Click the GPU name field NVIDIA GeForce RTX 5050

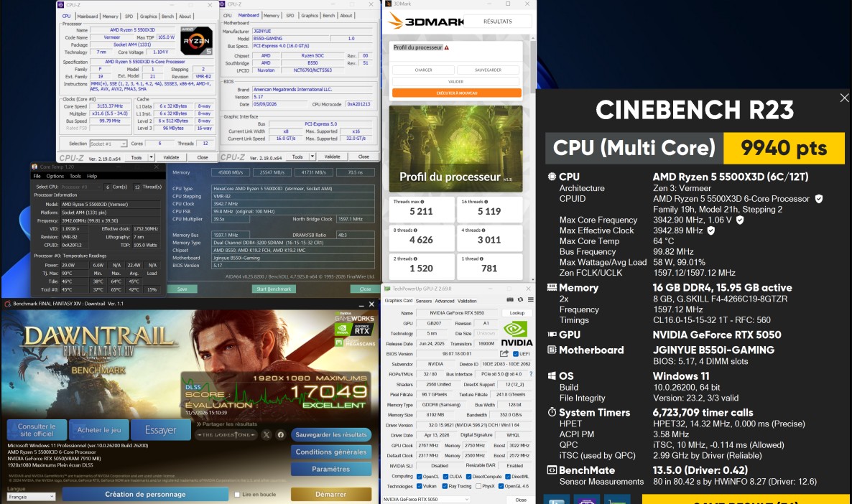pyautogui.click(x=457, y=313)
